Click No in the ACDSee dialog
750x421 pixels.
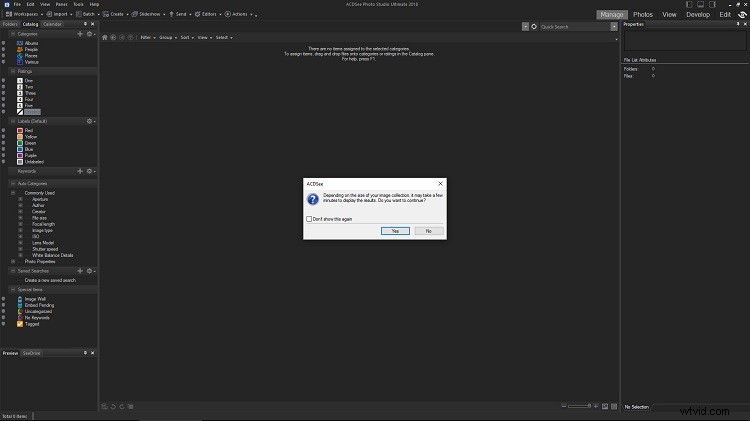click(x=429, y=231)
